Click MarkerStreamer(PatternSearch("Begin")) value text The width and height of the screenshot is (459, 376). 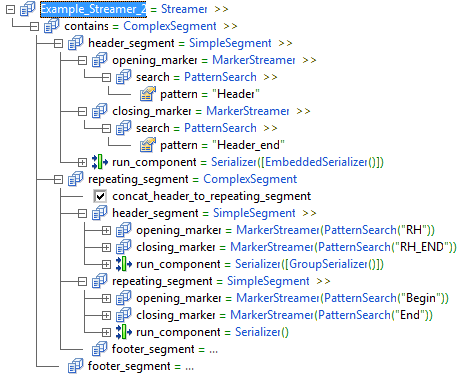(342, 298)
